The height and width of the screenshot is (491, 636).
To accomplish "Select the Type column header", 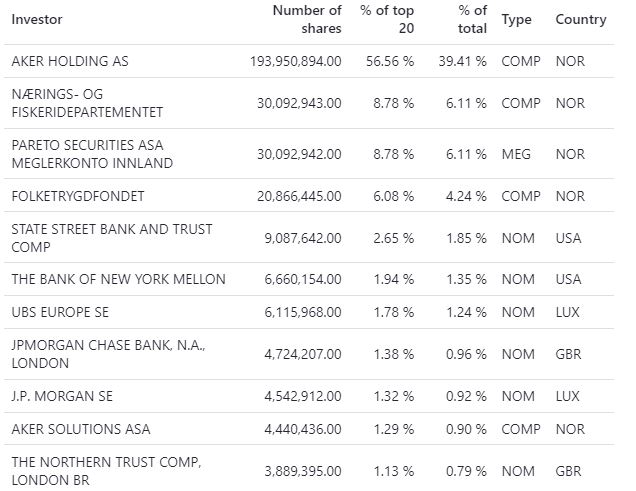I will (516, 19).
